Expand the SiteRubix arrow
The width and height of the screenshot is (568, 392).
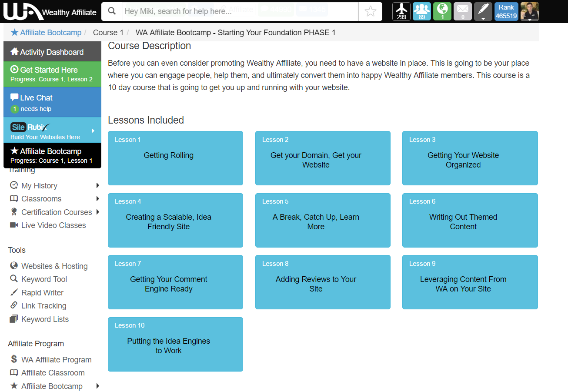point(93,131)
